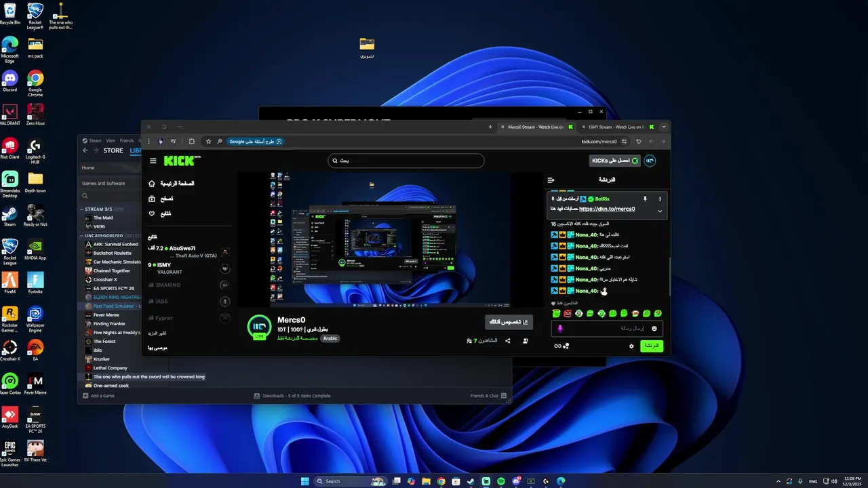868x488 pixels.
Task: Open the iABS channel in sidebar
Action: 189,301
